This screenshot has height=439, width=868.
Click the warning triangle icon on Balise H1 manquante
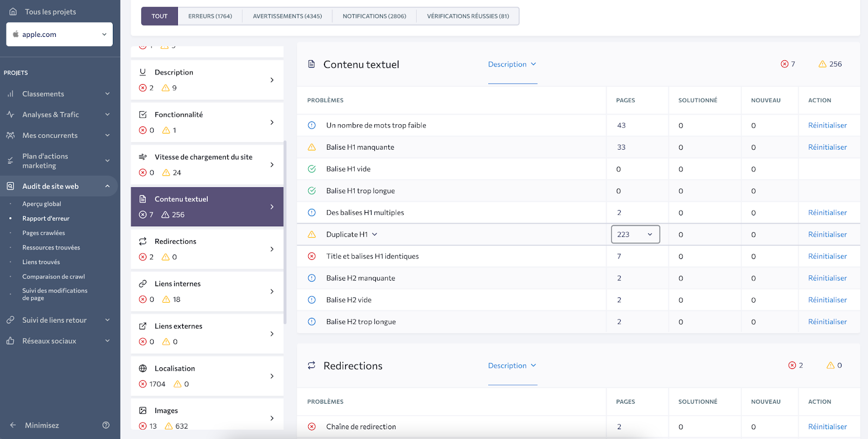click(x=312, y=147)
